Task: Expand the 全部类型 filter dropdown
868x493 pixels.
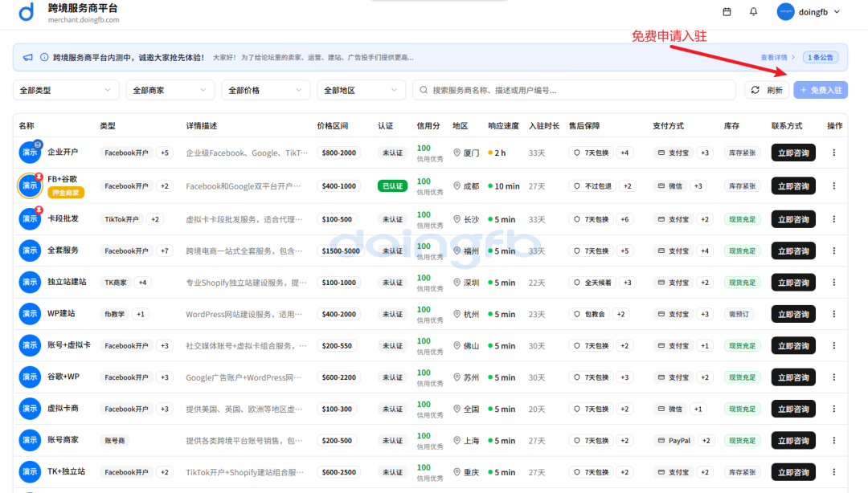Action: pyautogui.click(x=66, y=90)
